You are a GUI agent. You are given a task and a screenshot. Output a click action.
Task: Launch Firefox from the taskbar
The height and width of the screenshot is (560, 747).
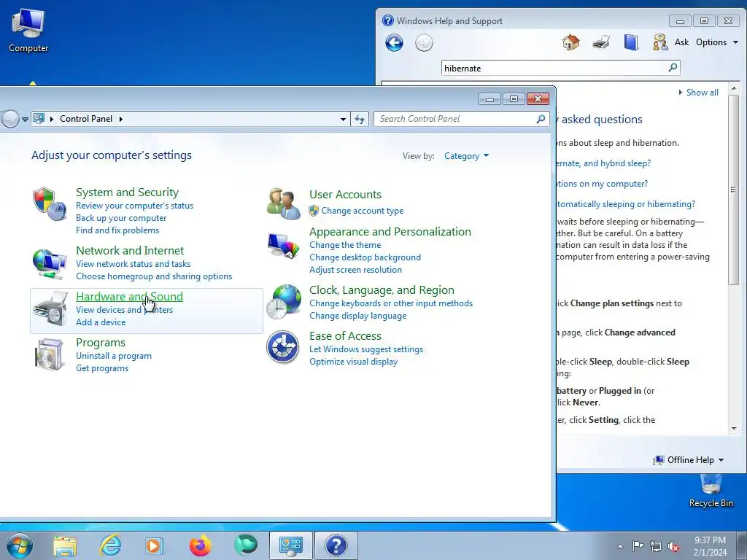[200, 546]
